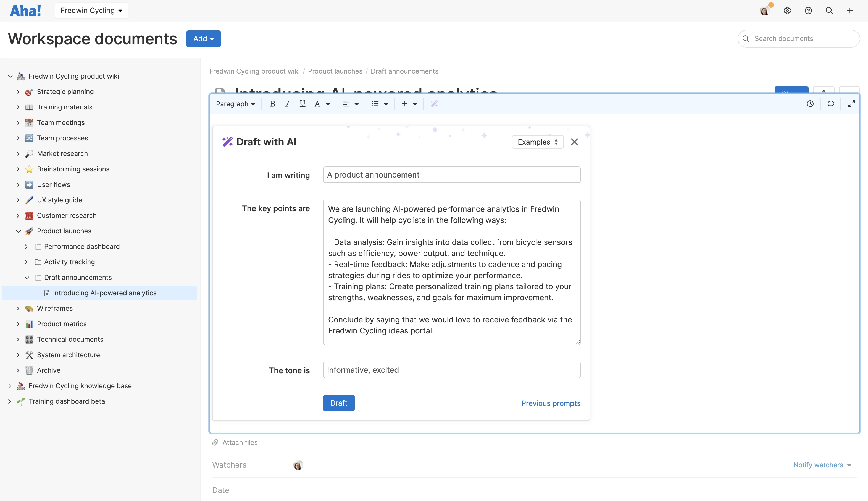The width and height of the screenshot is (868, 501).
Task: Open Previous prompts link
Action: tap(551, 403)
